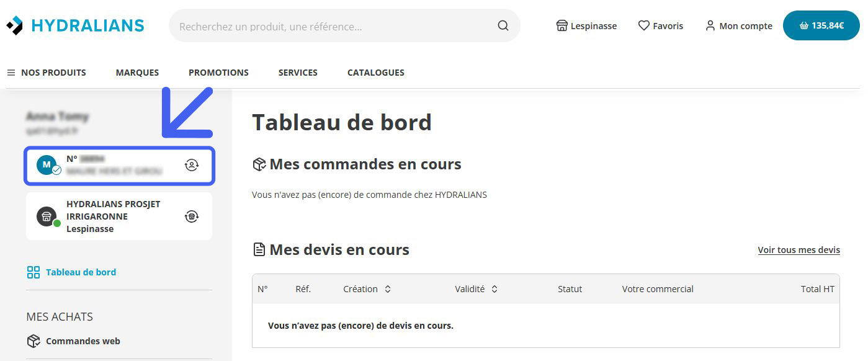Click the M account avatar
Viewport: 868px width, 361px height.
click(47, 165)
